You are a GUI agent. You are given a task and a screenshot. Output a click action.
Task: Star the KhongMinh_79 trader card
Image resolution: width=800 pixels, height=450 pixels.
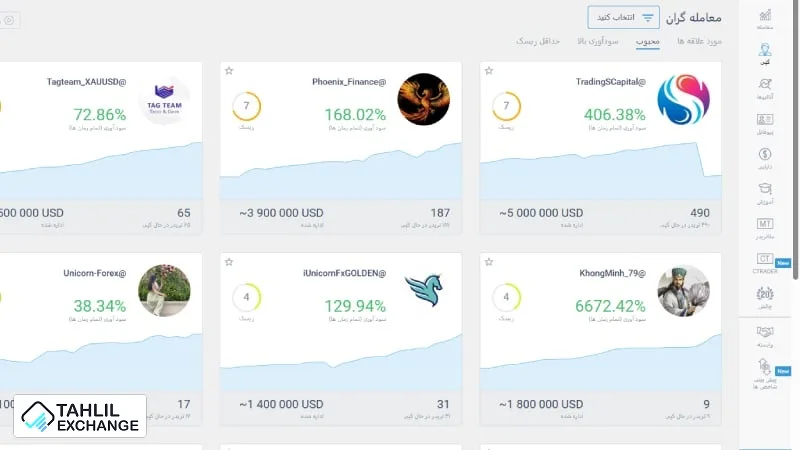[488, 262]
